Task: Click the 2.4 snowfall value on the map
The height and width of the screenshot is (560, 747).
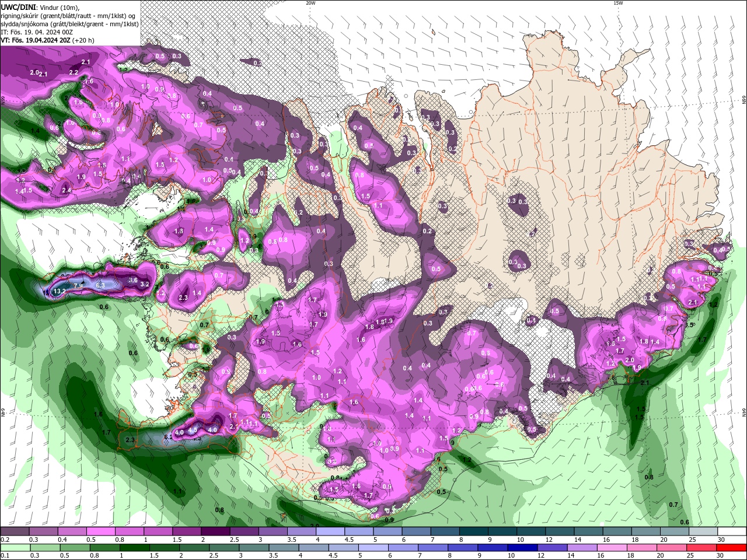Action: (x=67, y=190)
